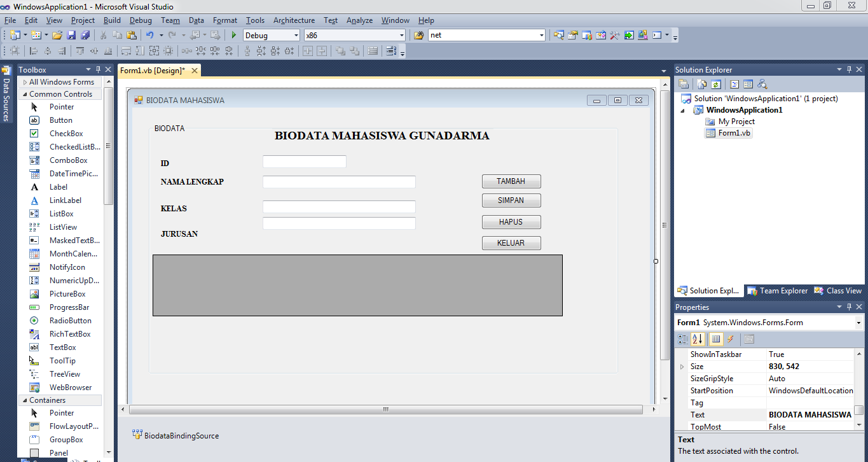Show Events with the lightning bolt icon

(x=731, y=339)
